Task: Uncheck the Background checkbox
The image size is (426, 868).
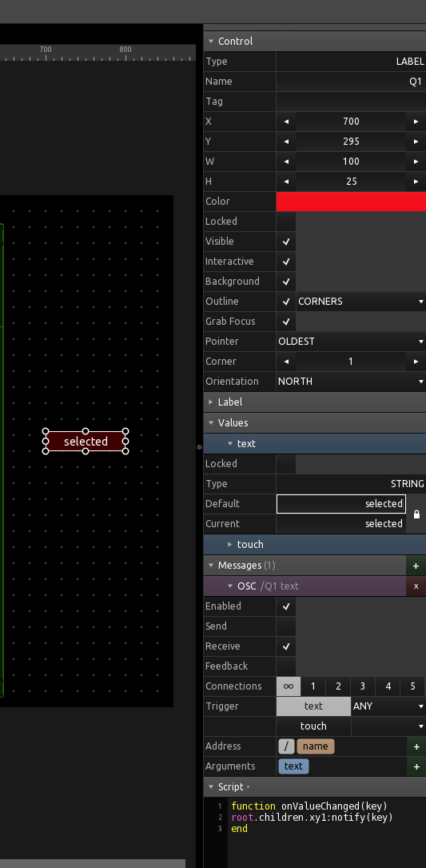Action: [286, 281]
